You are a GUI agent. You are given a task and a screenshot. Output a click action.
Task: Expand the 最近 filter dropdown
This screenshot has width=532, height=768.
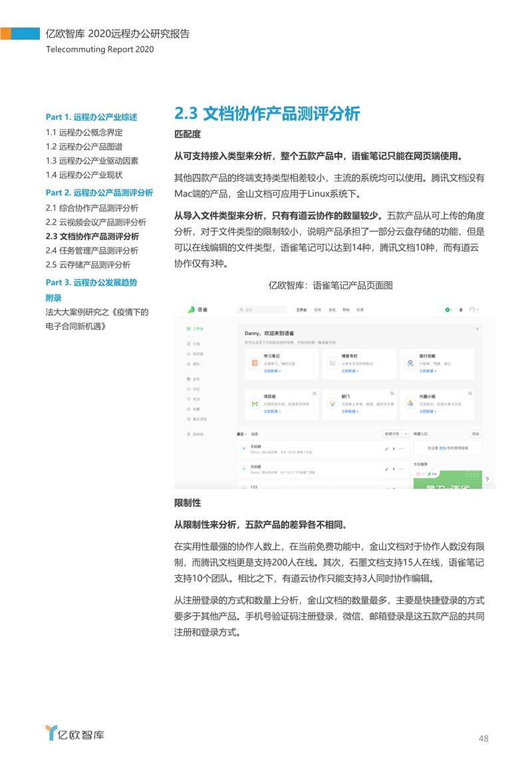tap(241, 434)
